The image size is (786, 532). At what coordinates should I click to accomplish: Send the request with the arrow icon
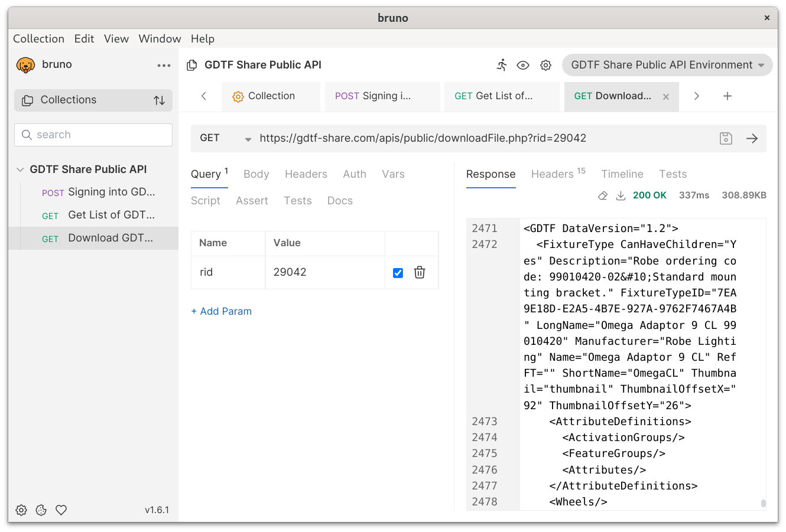tap(752, 138)
